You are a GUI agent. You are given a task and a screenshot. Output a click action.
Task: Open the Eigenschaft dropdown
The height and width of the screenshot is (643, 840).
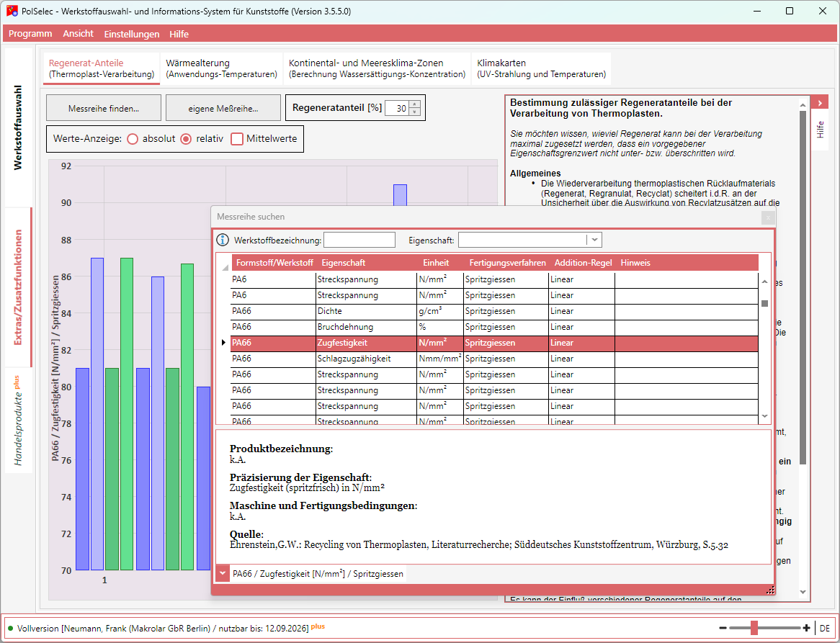click(x=594, y=240)
